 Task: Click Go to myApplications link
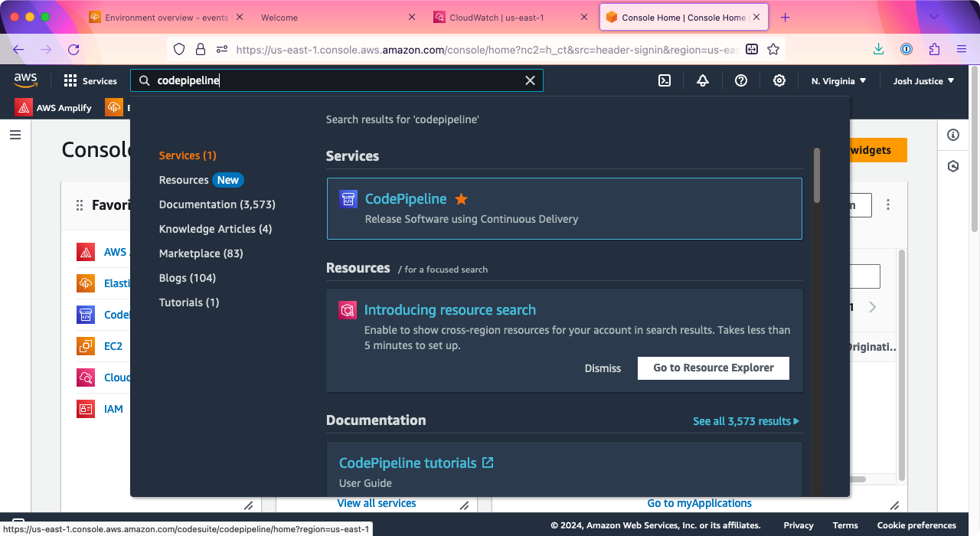click(x=700, y=503)
